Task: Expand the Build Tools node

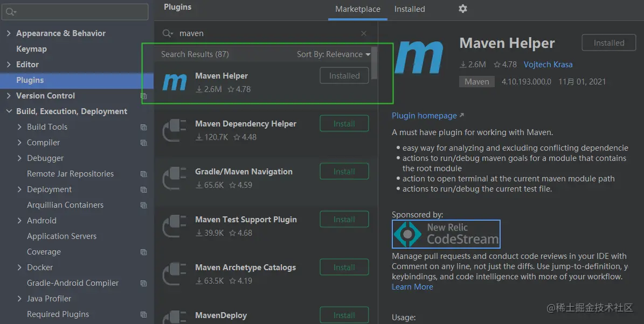Action: click(19, 126)
